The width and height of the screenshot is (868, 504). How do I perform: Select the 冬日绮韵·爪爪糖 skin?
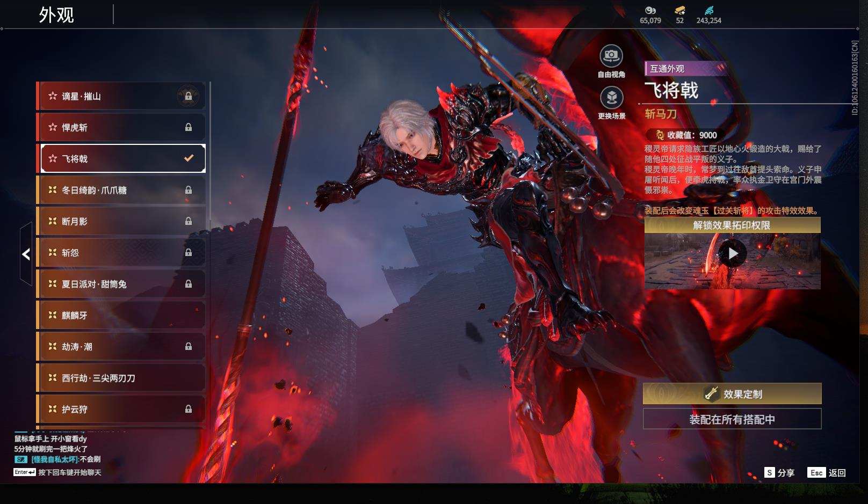pos(122,190)
